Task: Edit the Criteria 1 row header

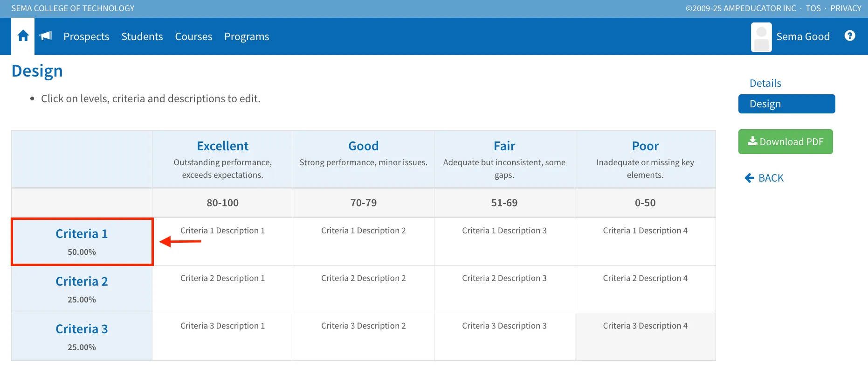Action: (82, 242)
